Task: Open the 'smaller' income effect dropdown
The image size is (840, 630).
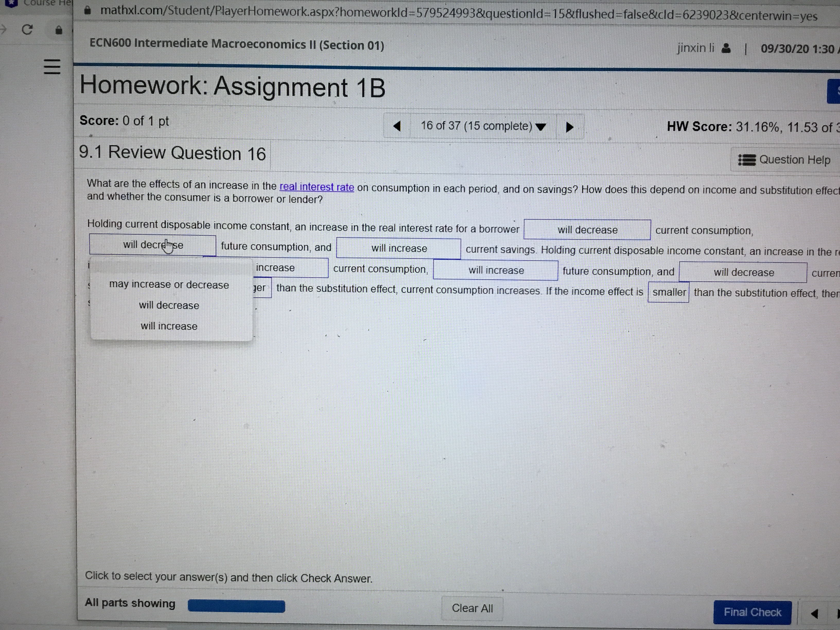Action: click(669, 292)
